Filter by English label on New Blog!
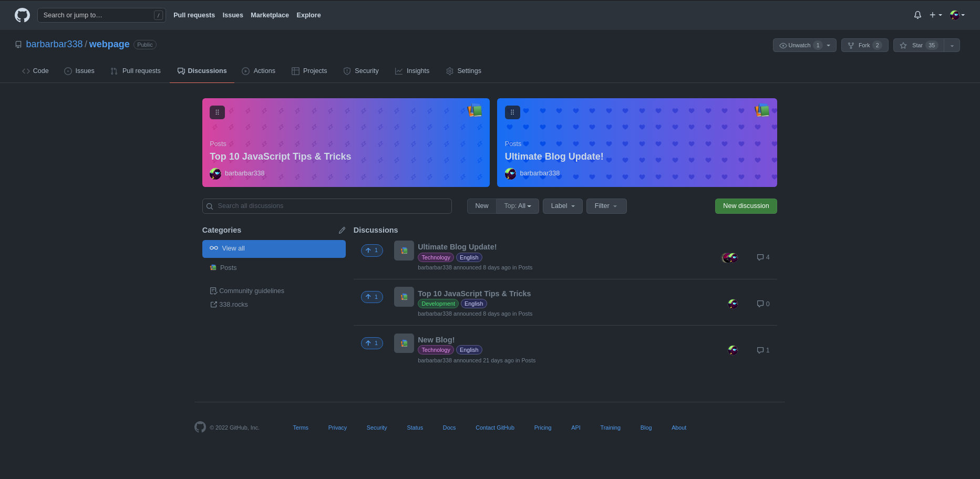 (469, 350)
